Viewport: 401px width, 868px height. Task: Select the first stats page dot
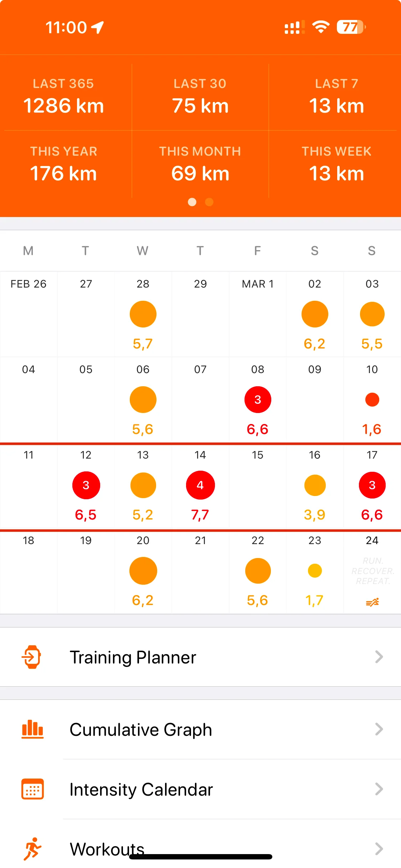point(192,202)
